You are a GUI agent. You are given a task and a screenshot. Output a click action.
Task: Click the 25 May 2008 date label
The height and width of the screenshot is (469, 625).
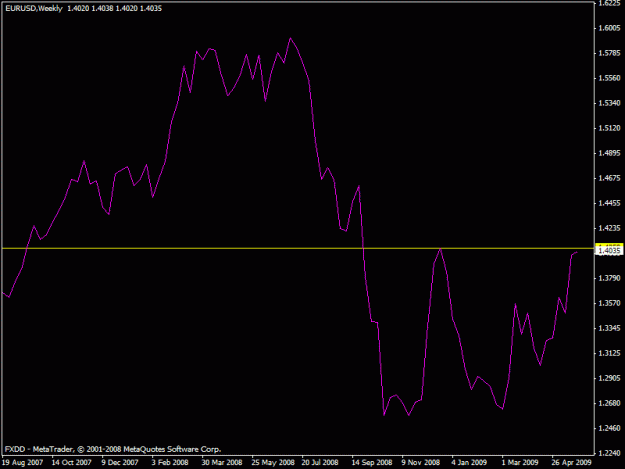[x=273, y=462]
